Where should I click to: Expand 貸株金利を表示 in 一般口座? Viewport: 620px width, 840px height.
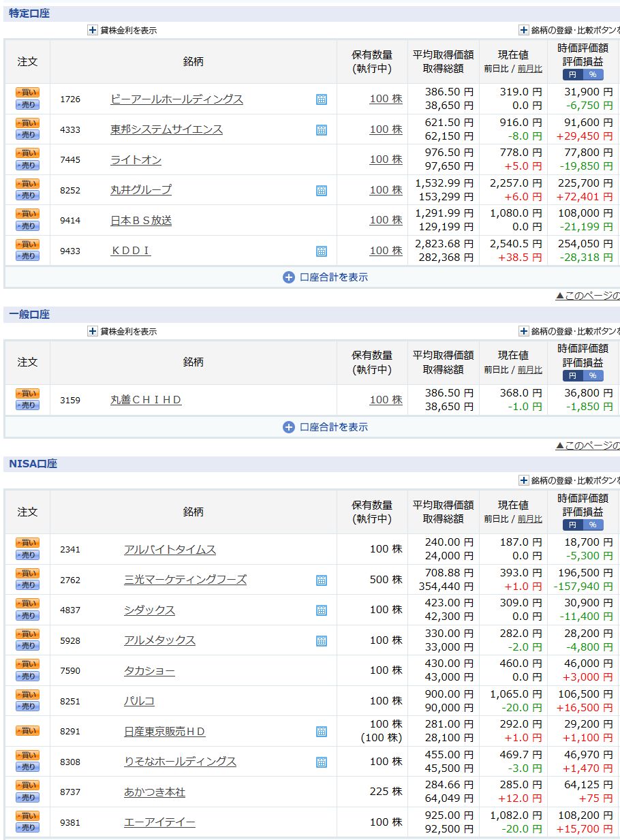click(122, 331)
